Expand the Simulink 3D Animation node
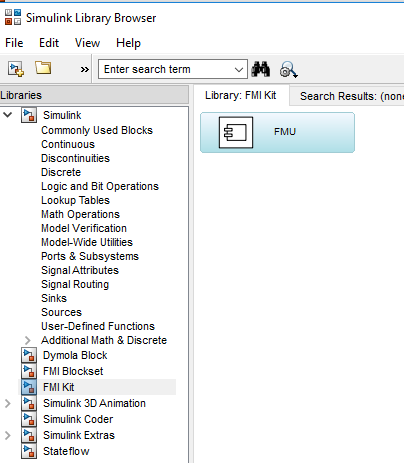Image resolution: width=404 pixels, height=463 pixels. [x=8, y=403]
